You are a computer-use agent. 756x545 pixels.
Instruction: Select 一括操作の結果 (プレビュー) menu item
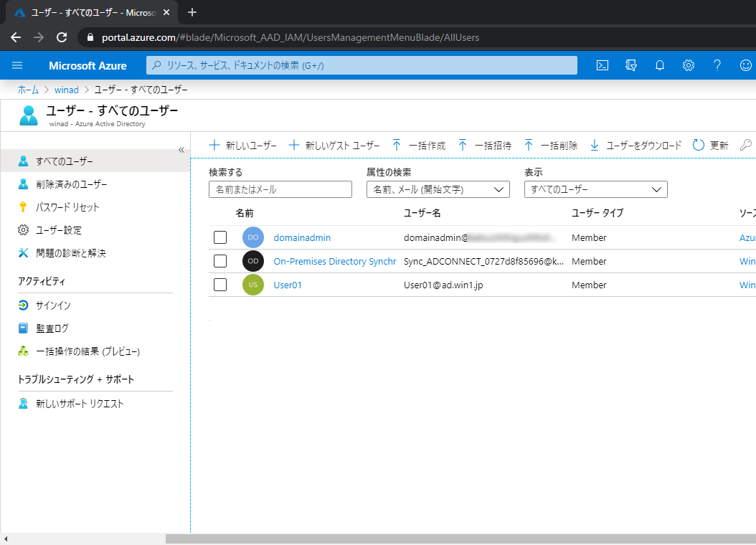point(95,351)
